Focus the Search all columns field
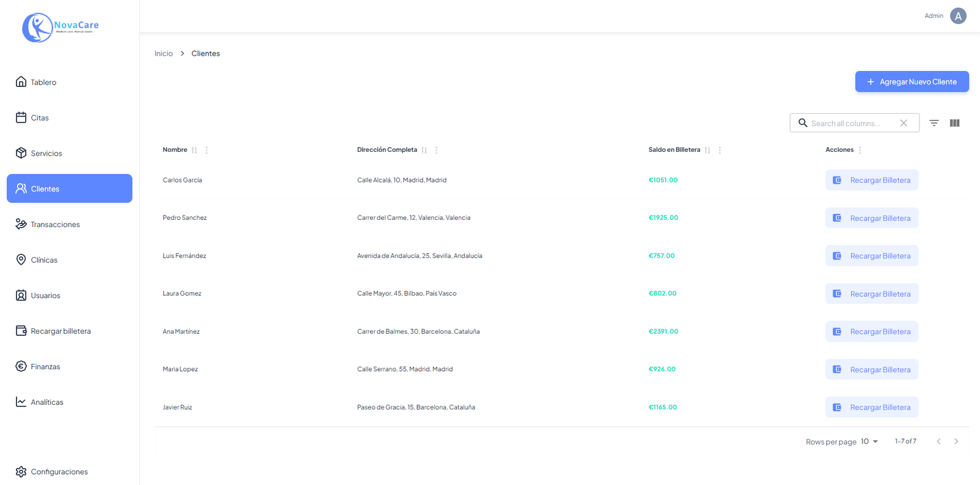Screen dimensions: 980x485 [851, 123]
